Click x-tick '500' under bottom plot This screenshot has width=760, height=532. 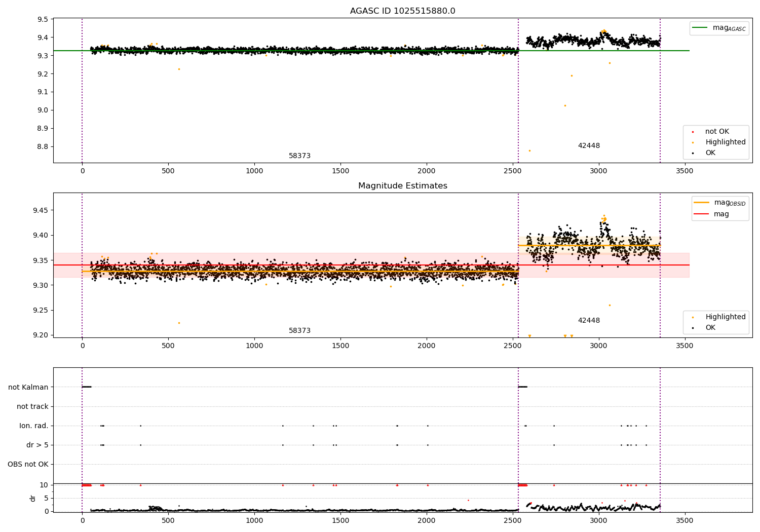point(168,520)
